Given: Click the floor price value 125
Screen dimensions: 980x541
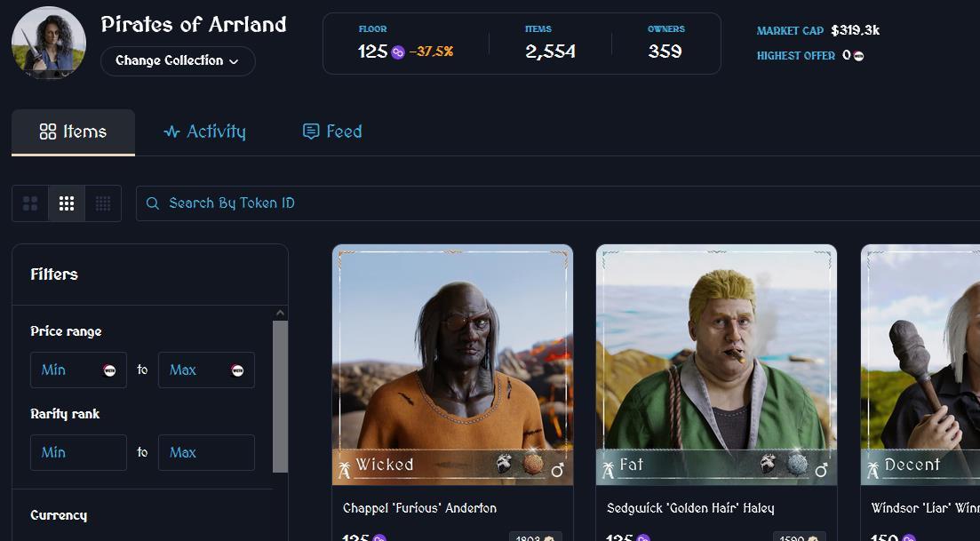Looking at the screenshot, I should tap(372, 52).
